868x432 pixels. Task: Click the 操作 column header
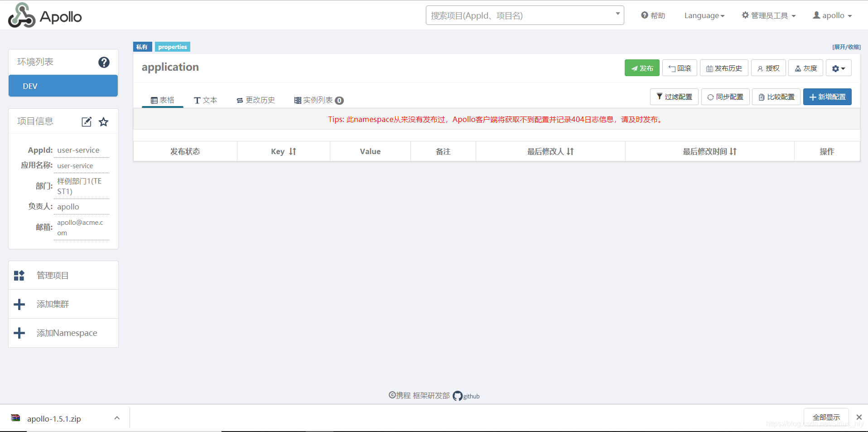[827, 151]
